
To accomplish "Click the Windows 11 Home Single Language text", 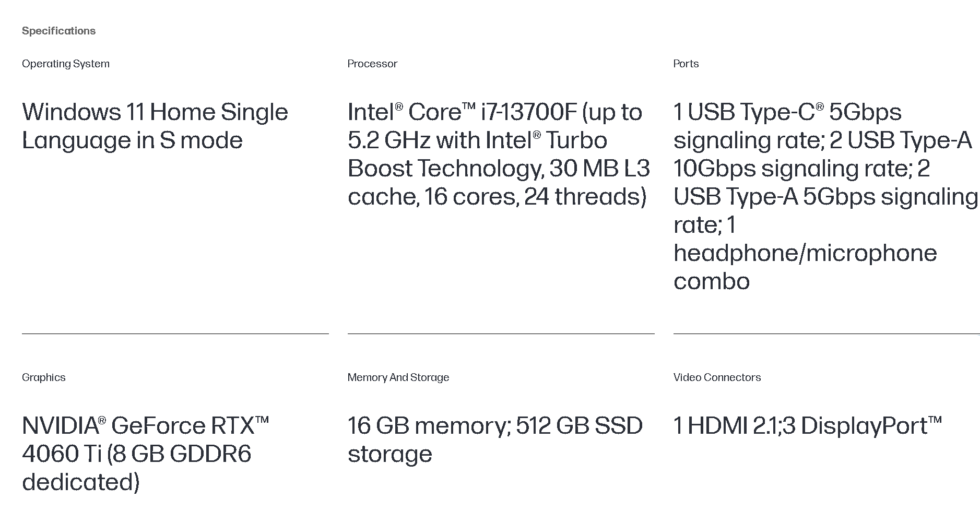I will tap(155, 126).
